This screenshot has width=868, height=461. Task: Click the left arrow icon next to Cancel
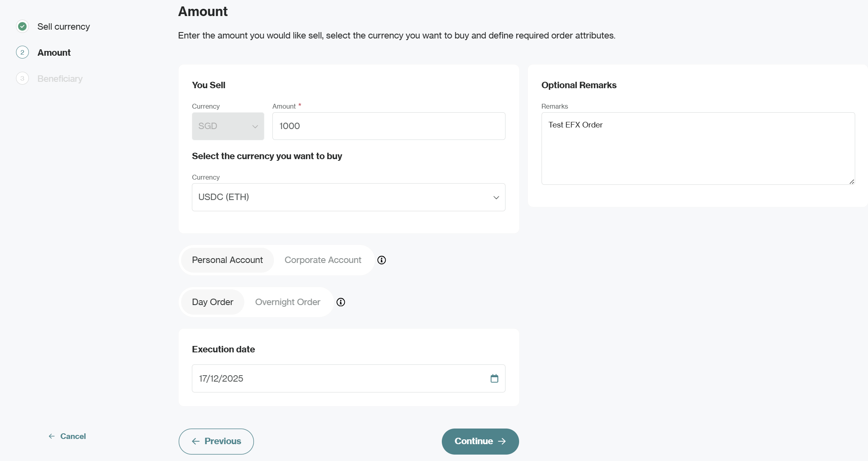click(x=52, y=436)
